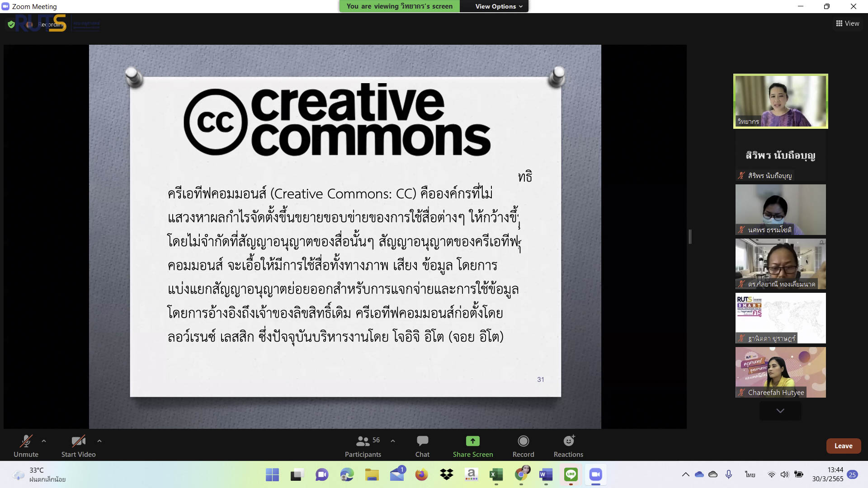Viewport: 868px width, 488px height.
Task: Open weather widget showing 33°C
Action: click(x=40, y=475)
